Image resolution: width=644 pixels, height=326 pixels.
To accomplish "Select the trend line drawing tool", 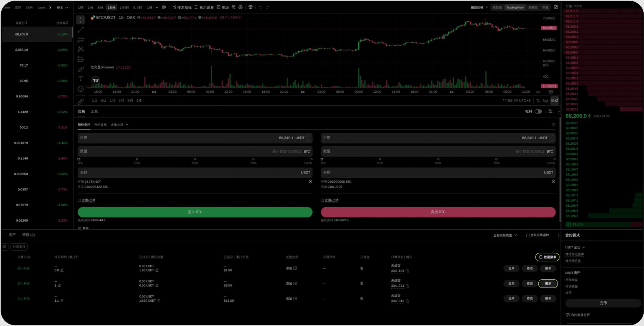I will [81, 30].
